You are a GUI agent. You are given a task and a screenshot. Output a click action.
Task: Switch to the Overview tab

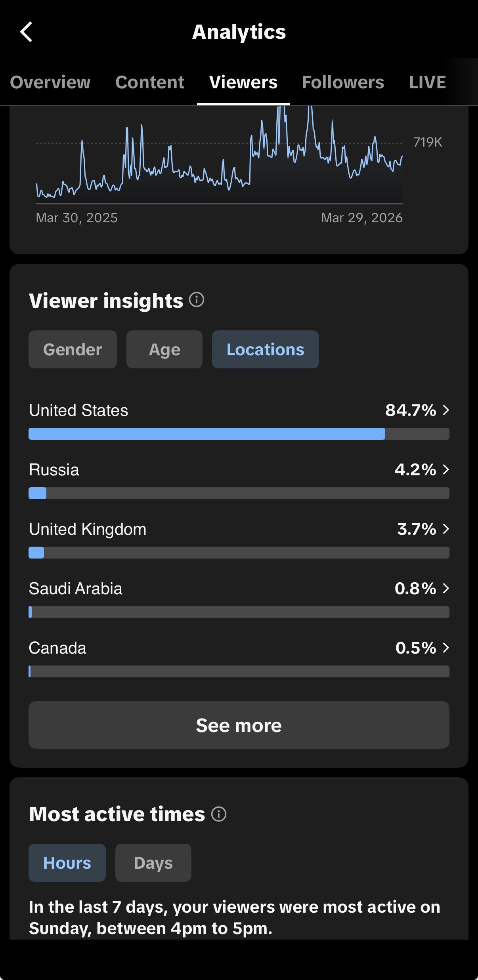pyautogui.click(x=50, y=82)
